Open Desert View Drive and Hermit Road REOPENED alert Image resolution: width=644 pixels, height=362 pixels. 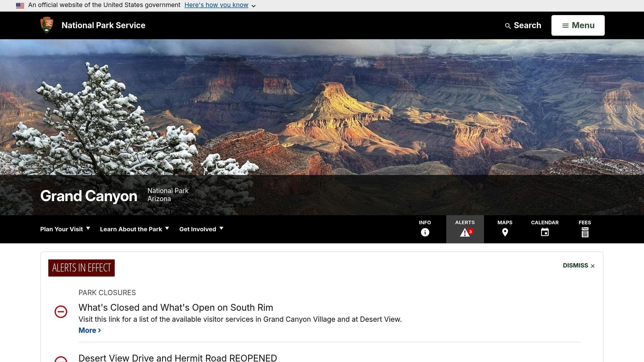[x=178, y=358]
